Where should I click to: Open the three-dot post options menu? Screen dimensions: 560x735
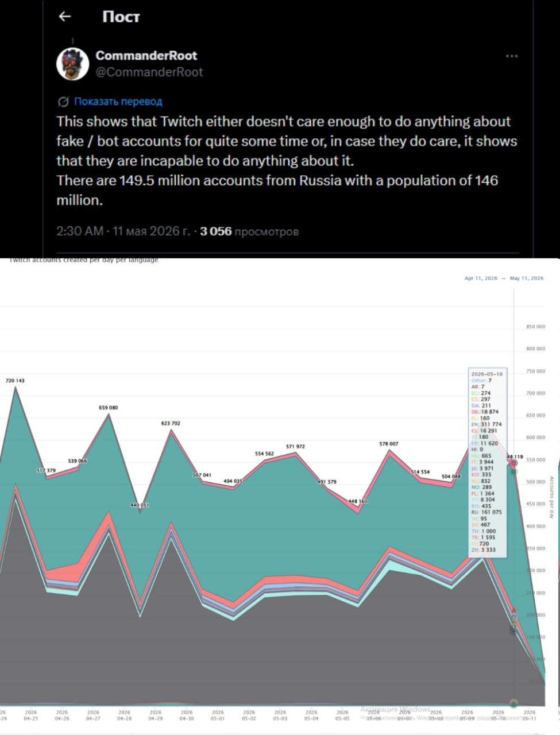pyautogui.click(x=512, y=56)
